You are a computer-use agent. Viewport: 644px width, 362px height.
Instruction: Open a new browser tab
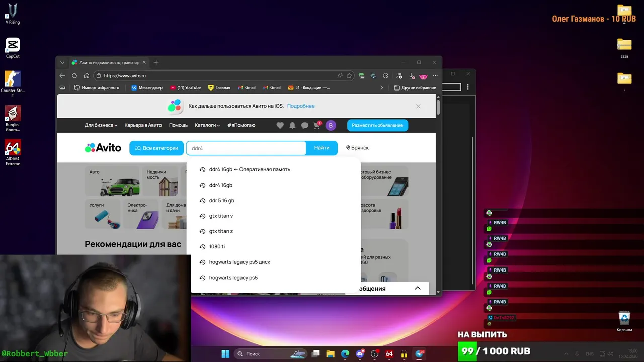click(x=156, y=62)
